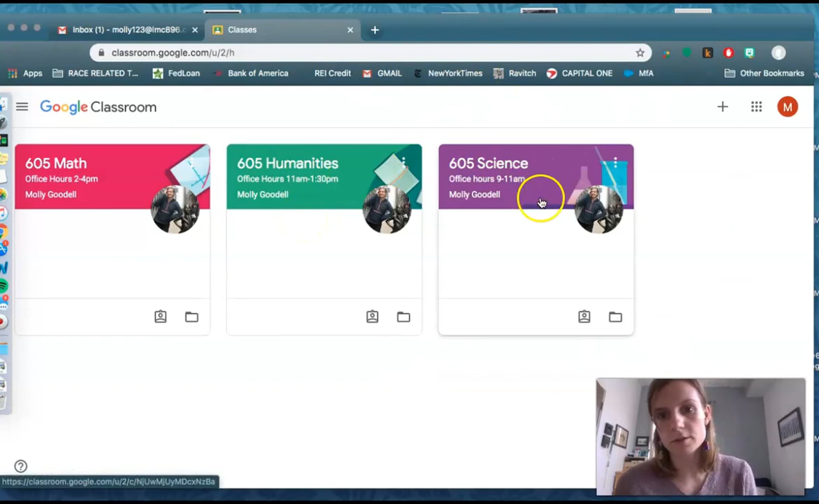Open the Ravitch bookmark
Screen dimensions: 819x504
coord(515,73)
